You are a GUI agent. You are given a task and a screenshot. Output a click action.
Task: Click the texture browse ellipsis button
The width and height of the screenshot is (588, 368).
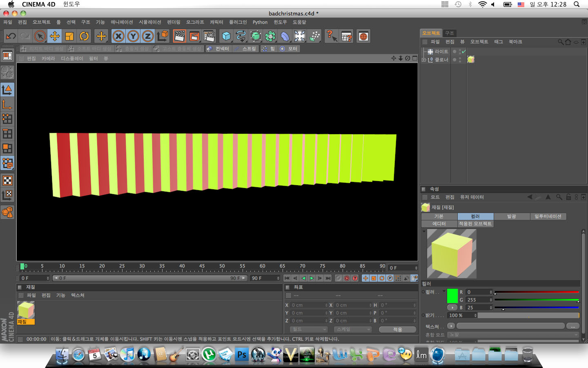[x=573, y=326]
